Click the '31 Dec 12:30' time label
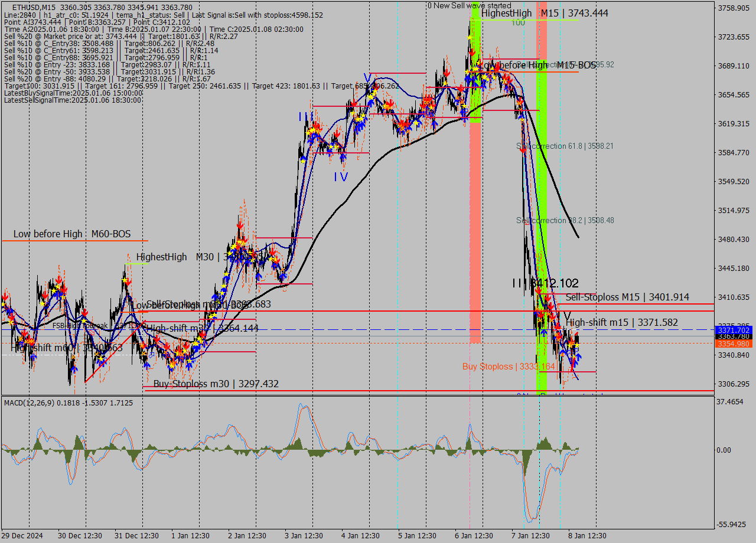Screen dimensions: 756x543 (x=136, y=536)
